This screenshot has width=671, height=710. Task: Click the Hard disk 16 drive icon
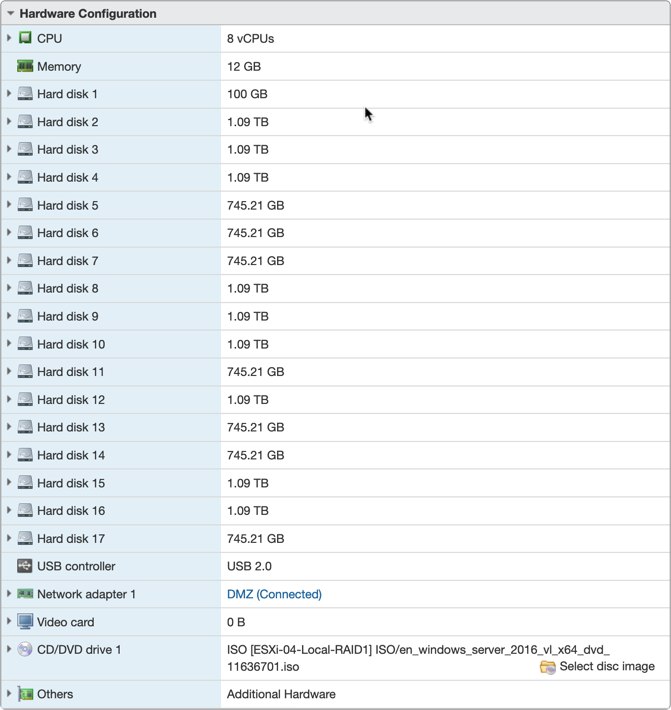[25, 510]
